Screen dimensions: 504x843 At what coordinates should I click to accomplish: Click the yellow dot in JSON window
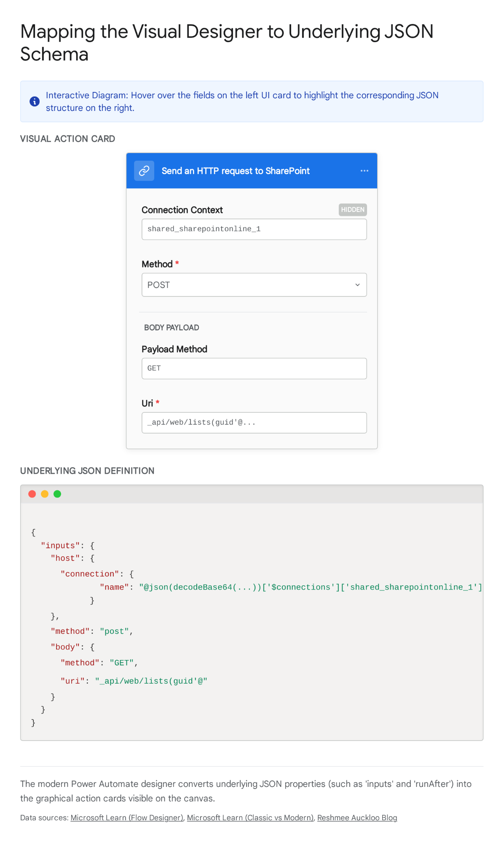pos(45,494)
